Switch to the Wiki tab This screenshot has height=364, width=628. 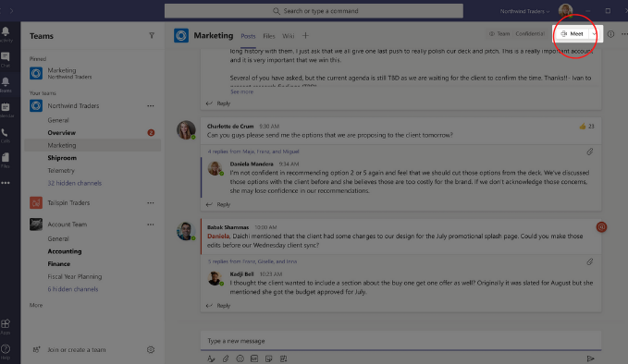point(288,36)
